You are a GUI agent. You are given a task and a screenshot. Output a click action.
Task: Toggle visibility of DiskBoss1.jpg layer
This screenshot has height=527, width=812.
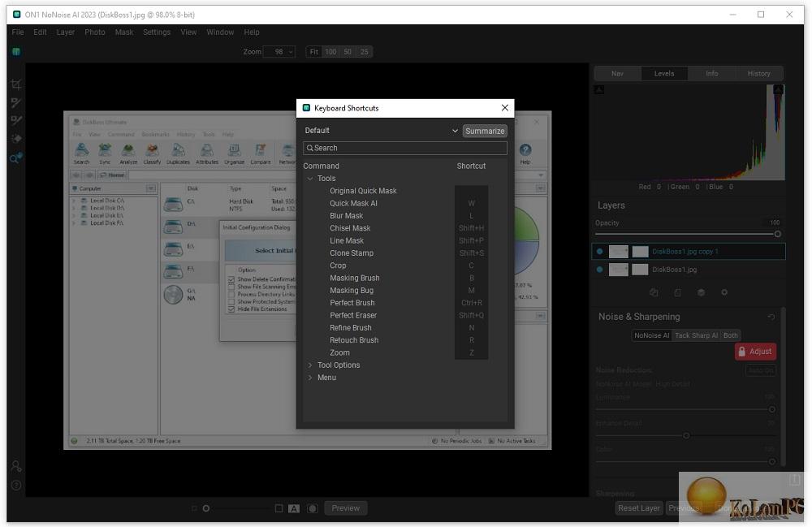(600, 270)
